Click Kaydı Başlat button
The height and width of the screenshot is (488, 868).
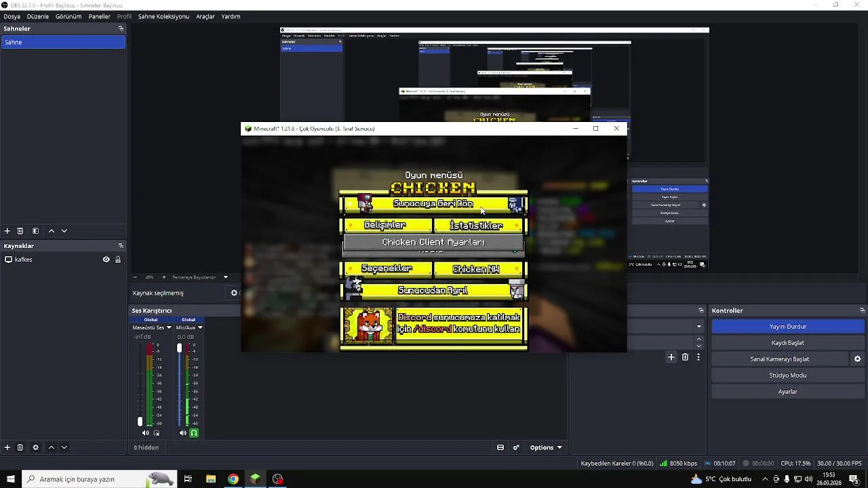pyautogui.click(x=788, y=343)
